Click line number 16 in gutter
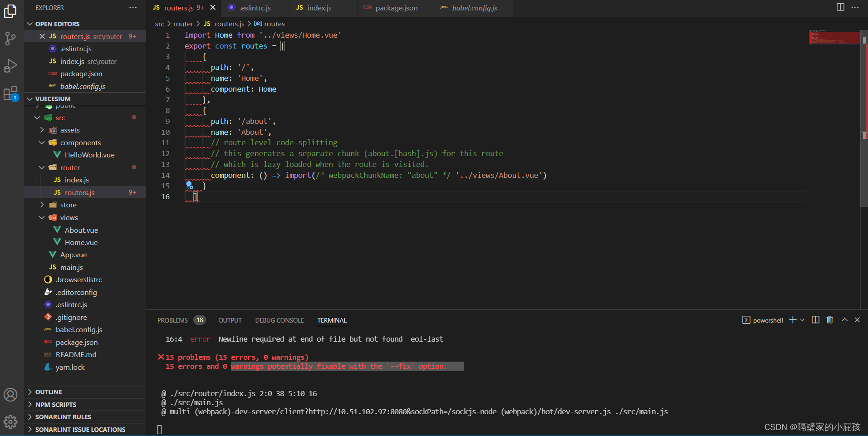Viewport: 868px width, 436px height. [166, 197]
